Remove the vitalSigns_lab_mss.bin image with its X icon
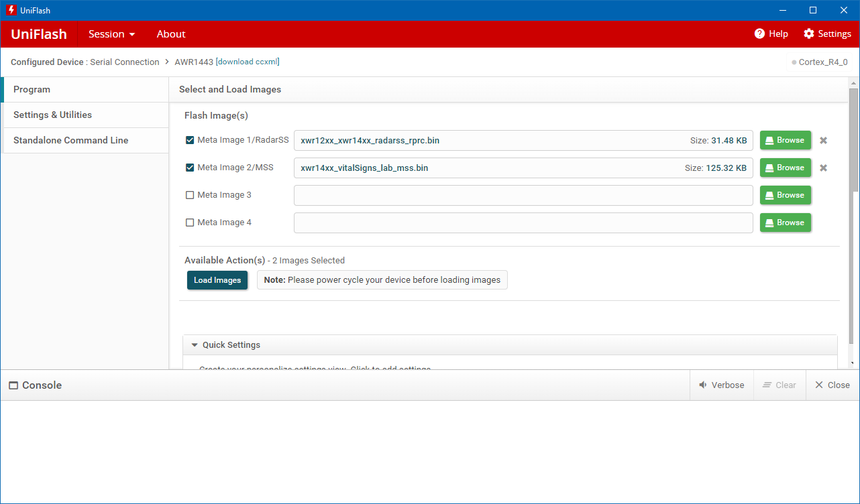The image size is (860, 504). 823,168
